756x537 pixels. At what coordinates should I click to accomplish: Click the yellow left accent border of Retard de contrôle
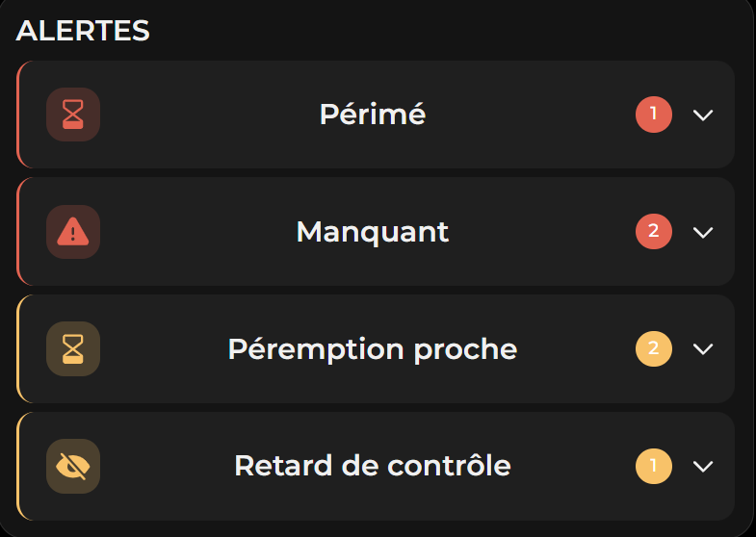(18, 466)
